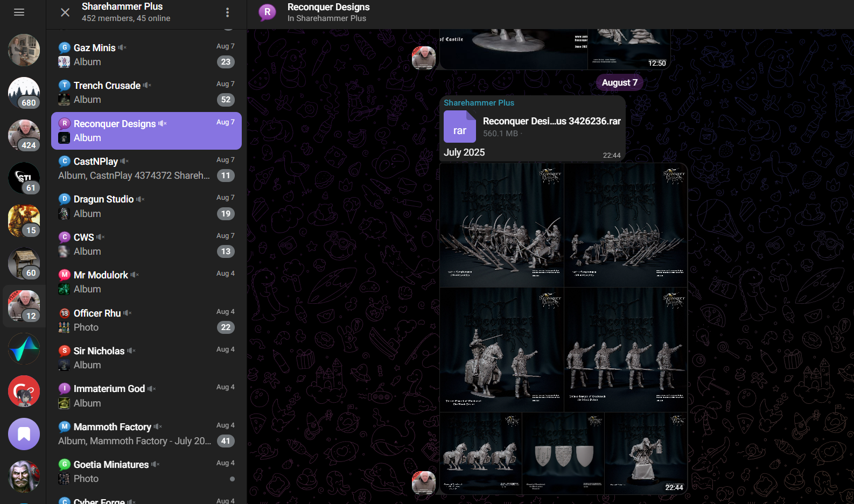Open the mounted knight album photo
The height and width of the screenshot is (504, 854).
click(x=502, y=350)
